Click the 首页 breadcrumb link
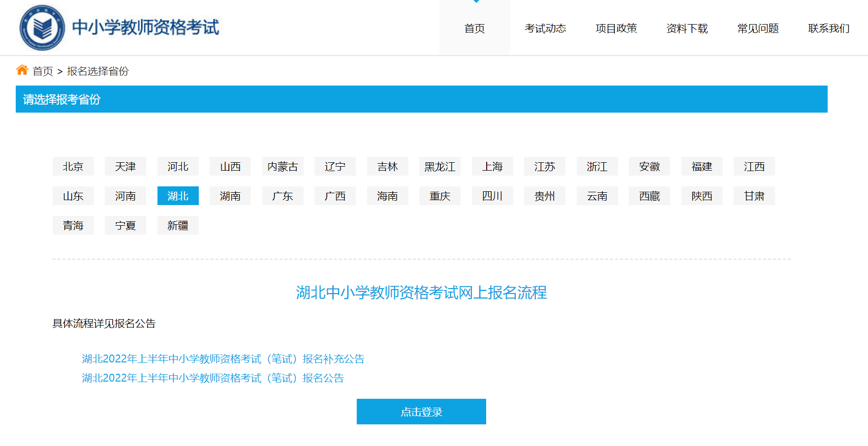868x446 pixels. [43, 71]
